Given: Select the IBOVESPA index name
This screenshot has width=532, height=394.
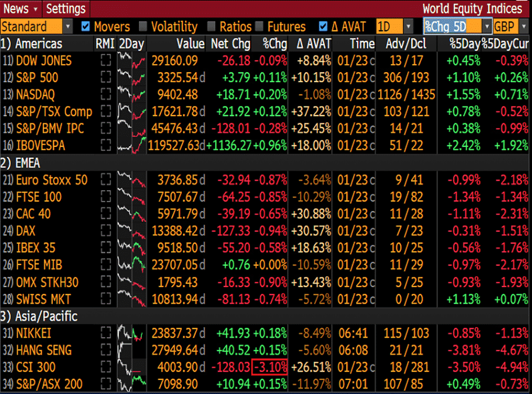Looking at the screenshot, I should click(41, 146).
